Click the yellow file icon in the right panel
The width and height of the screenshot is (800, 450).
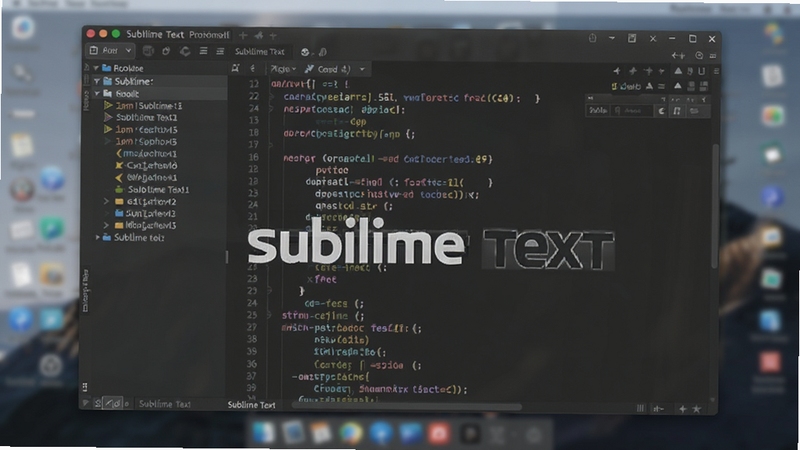(615, 86)
